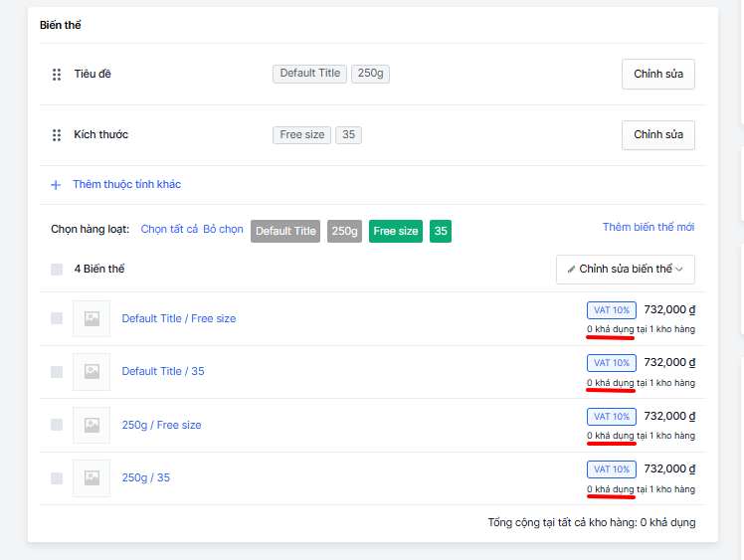This screenshot has height=560, width=744.
Task: Click image placeholder of 250g / Free size
Action: (x=92, y=425)
